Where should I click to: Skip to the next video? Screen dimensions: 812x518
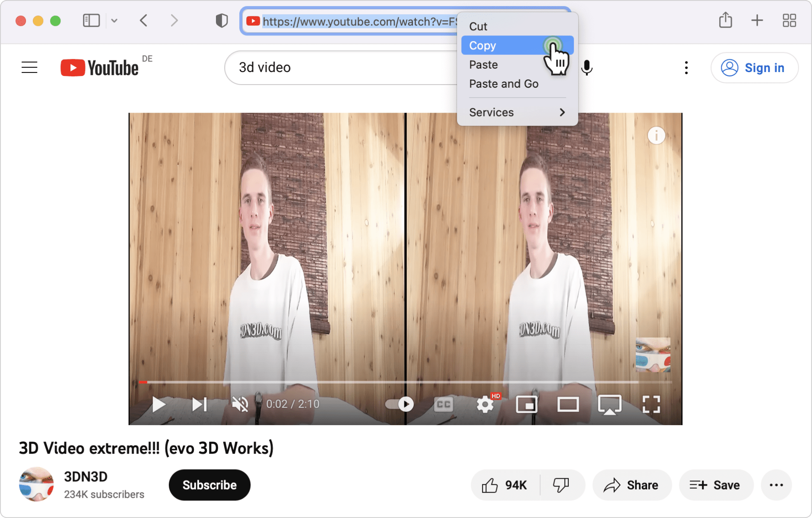(199, 404)
